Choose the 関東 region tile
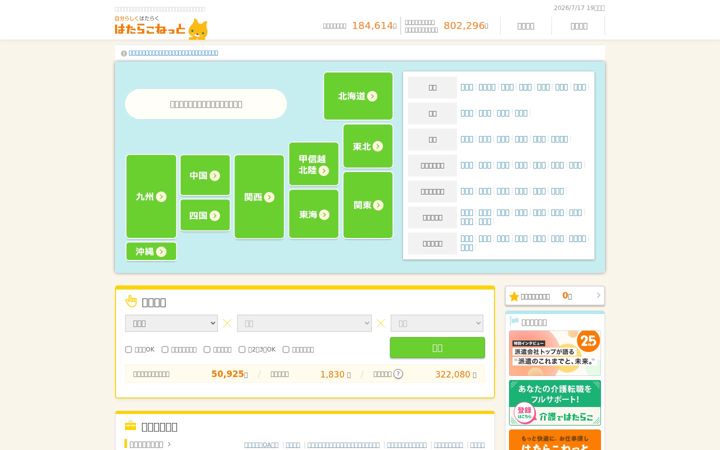Image resolution: width=720 pixels, height=450 pixels. tap(368, 205)
